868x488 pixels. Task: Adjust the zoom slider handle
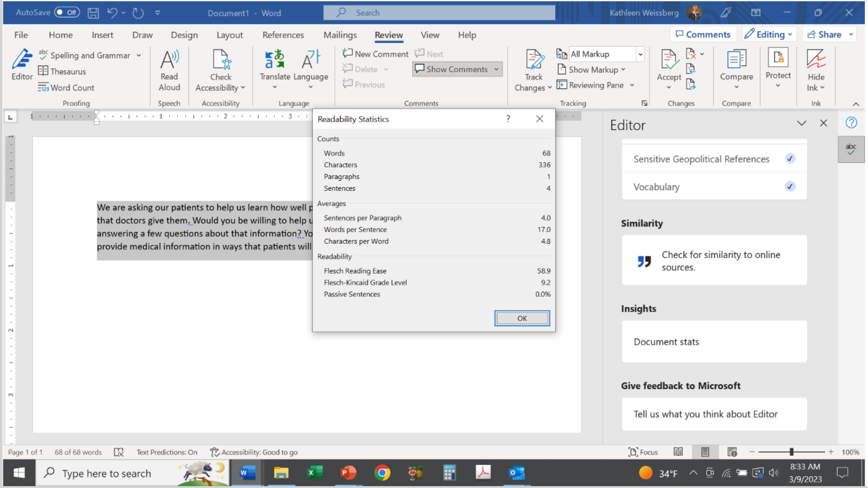(791, 452)
